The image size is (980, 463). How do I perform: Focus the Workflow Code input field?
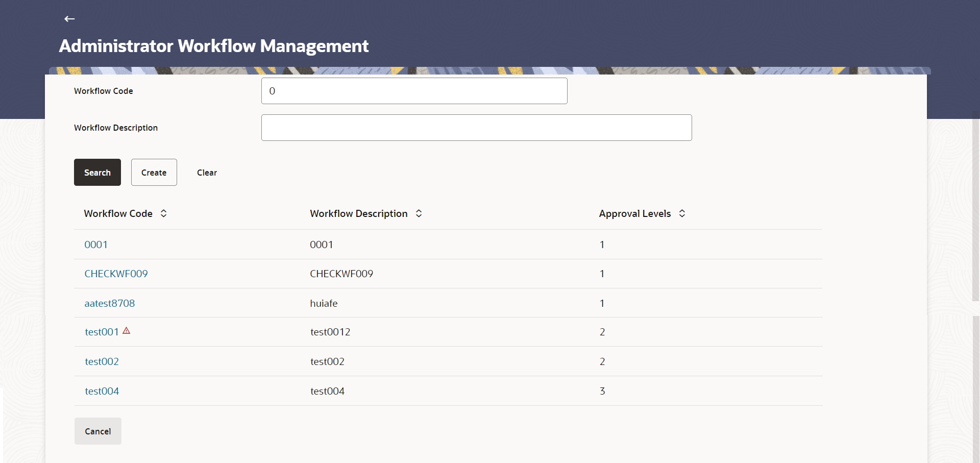click(x=414, y=91)
